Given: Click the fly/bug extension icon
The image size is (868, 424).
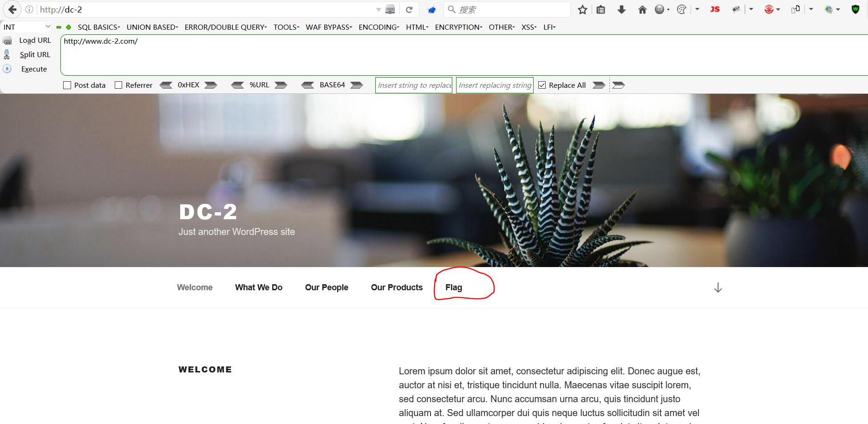Looking at the screenshot, I should [736, 9].
